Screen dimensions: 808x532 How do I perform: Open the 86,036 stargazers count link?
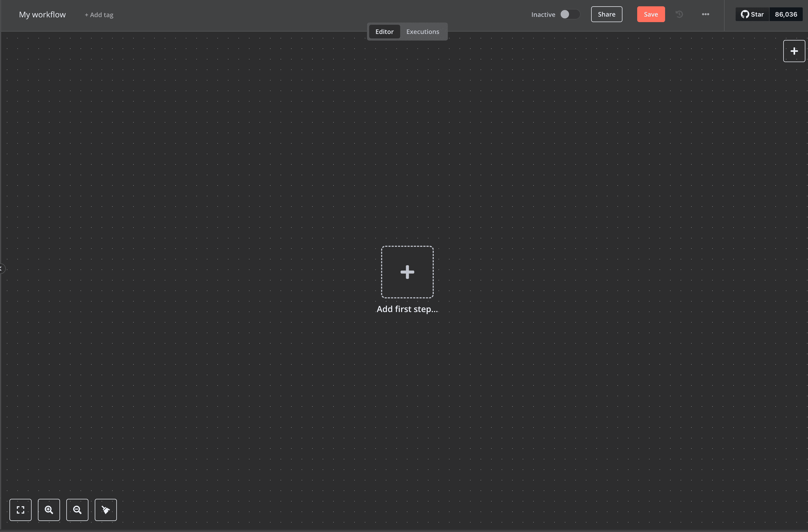pyautogui.click(x=786, y=14)
